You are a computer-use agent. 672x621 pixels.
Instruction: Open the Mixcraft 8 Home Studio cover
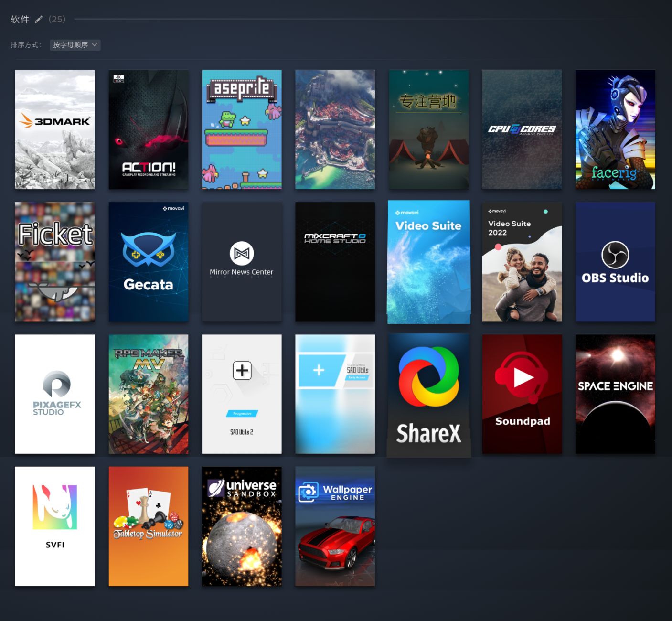335,262
